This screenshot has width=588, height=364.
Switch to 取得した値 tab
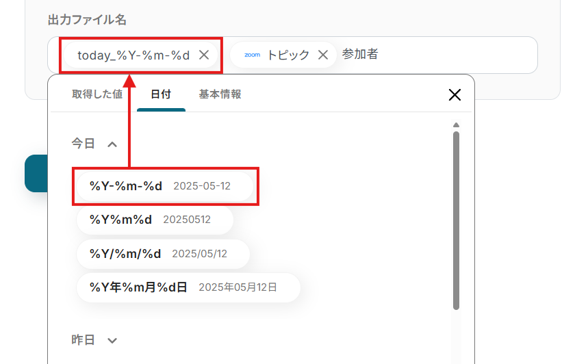(x=97, y=94)
